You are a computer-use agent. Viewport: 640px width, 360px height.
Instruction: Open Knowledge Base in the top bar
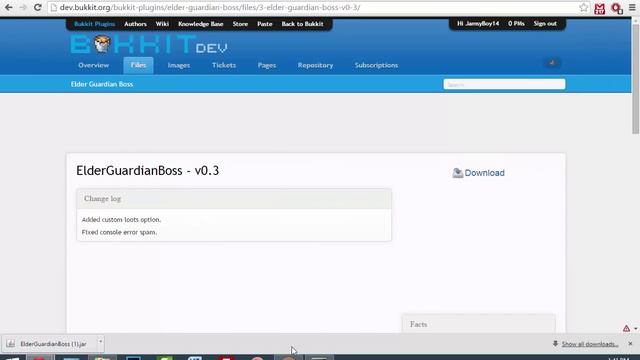click(x=200, y=24)
